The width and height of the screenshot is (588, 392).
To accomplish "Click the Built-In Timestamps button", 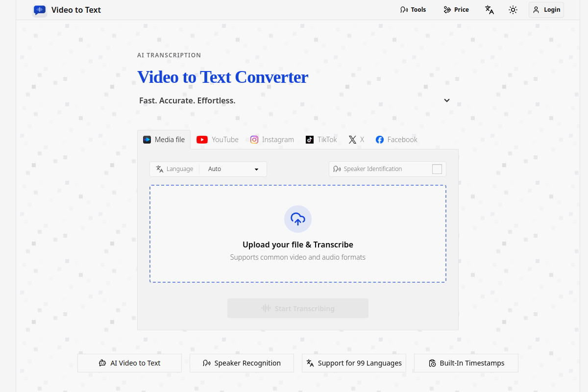I will [x=466, y=363].
